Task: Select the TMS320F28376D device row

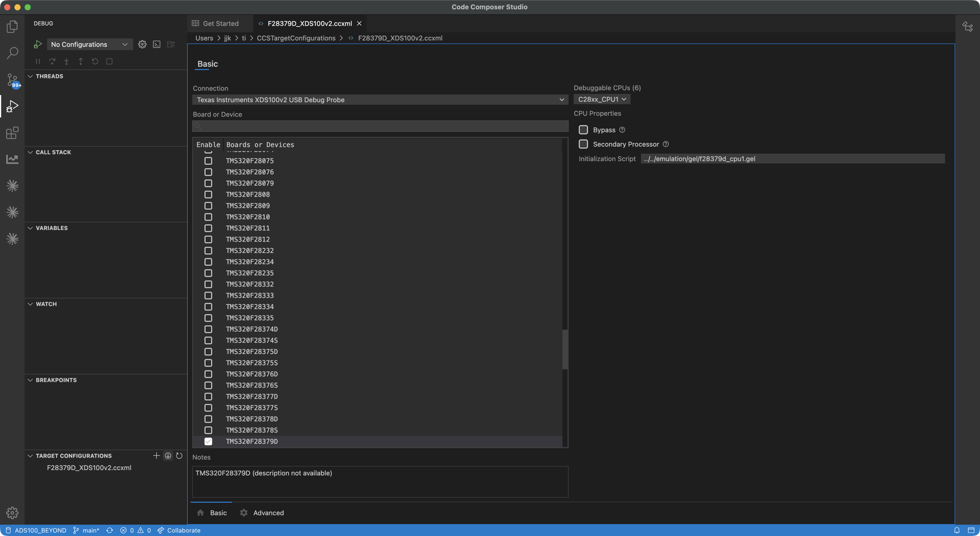Action: (378, 374)
